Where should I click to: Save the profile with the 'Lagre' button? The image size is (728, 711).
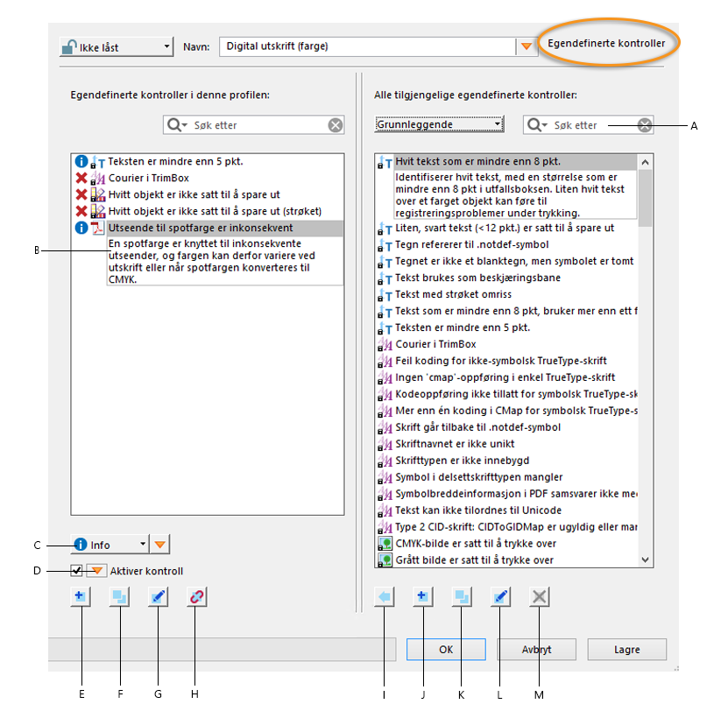626,650
